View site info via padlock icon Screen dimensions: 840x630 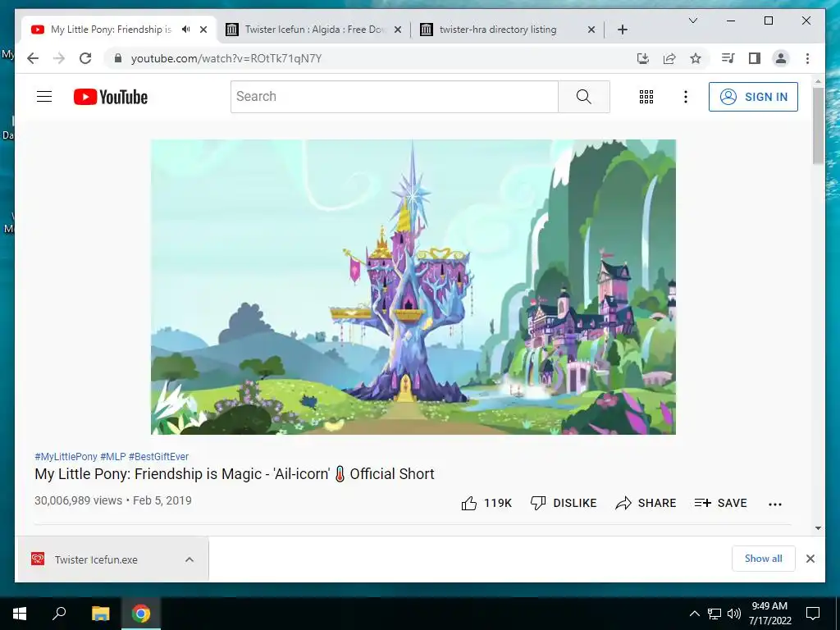[x=118, y=58]
